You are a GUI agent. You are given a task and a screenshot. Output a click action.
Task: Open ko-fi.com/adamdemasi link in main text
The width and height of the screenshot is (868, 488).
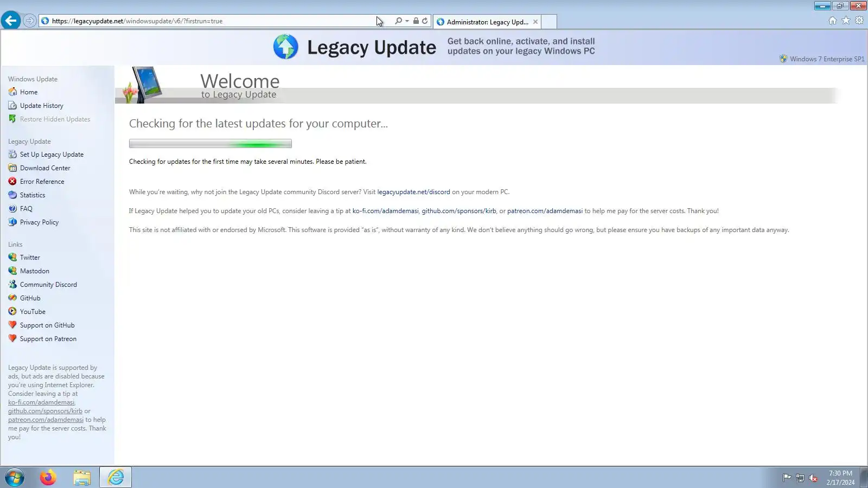(x=385, y=210)
